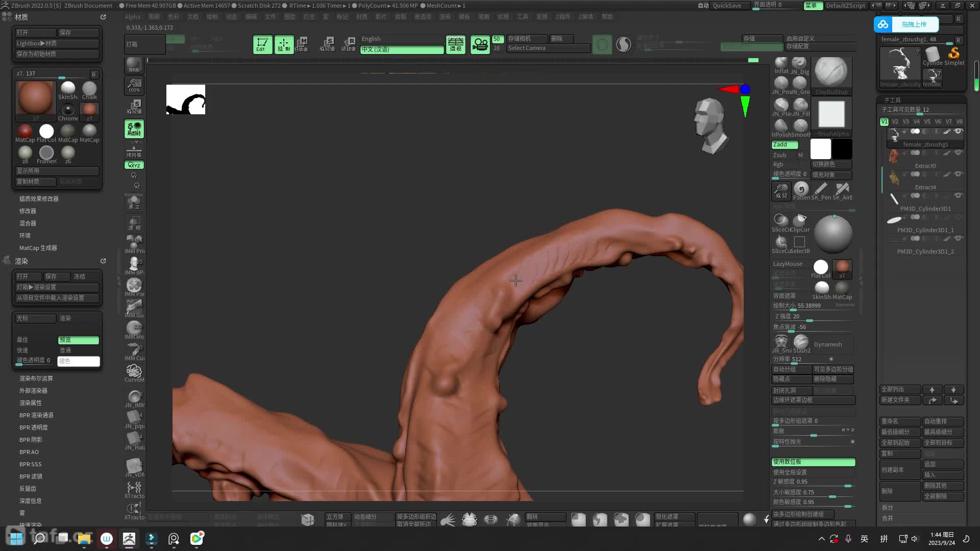Toggle visibility eye of PM3D_Cylinder3D1 subtool

(958, 195)
